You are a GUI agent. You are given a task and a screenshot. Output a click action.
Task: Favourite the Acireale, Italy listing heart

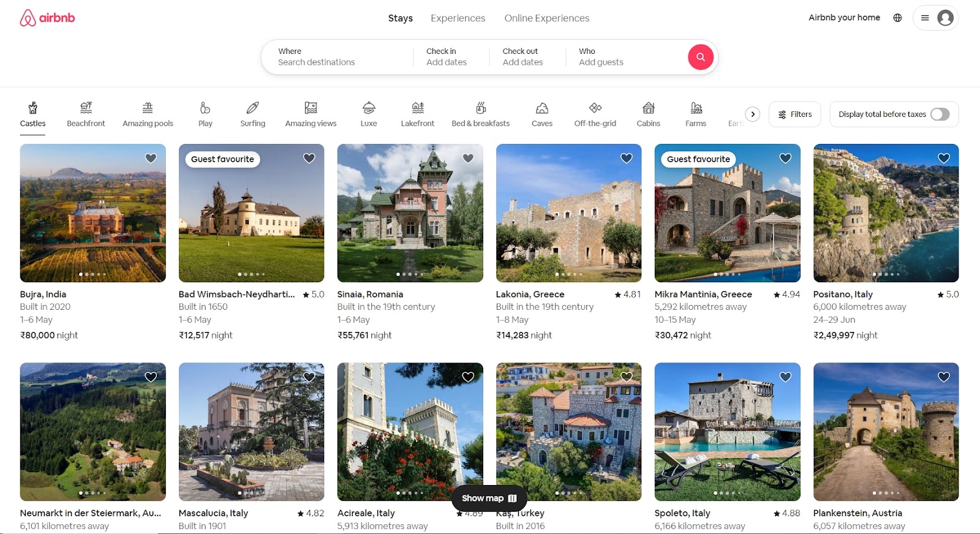tap(468, 377)
